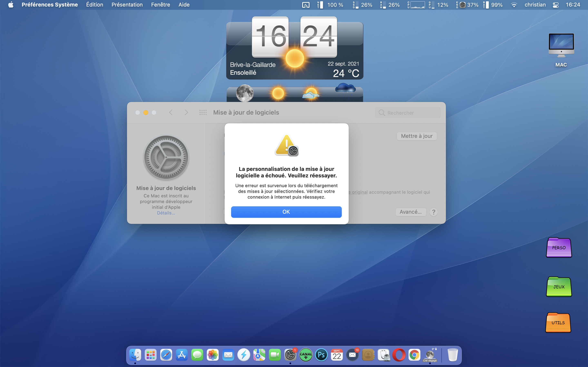Open the Opera browser in the Dock
The width and height of the screenshot is (588, 367).
coord(399,355)
